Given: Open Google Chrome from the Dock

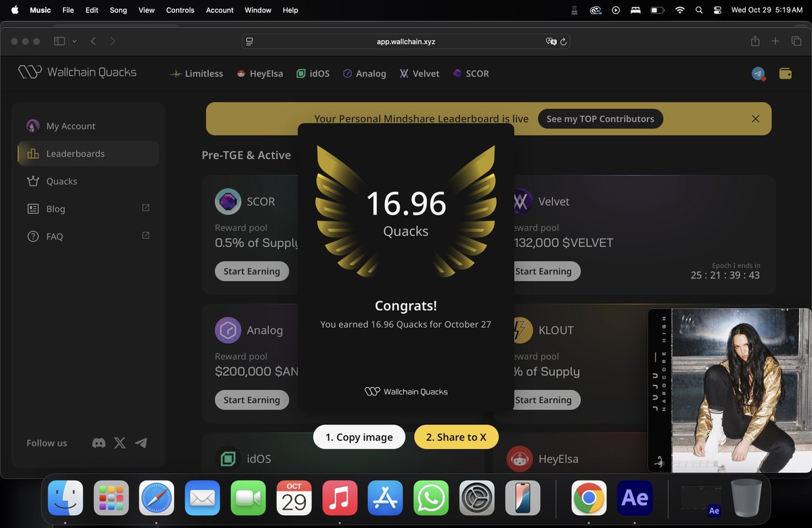Looking at the screenshot, I should pos(589,498).
